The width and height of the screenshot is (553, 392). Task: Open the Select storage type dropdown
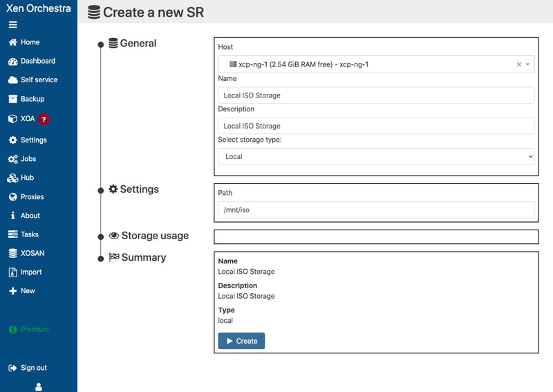pos(376,157)
